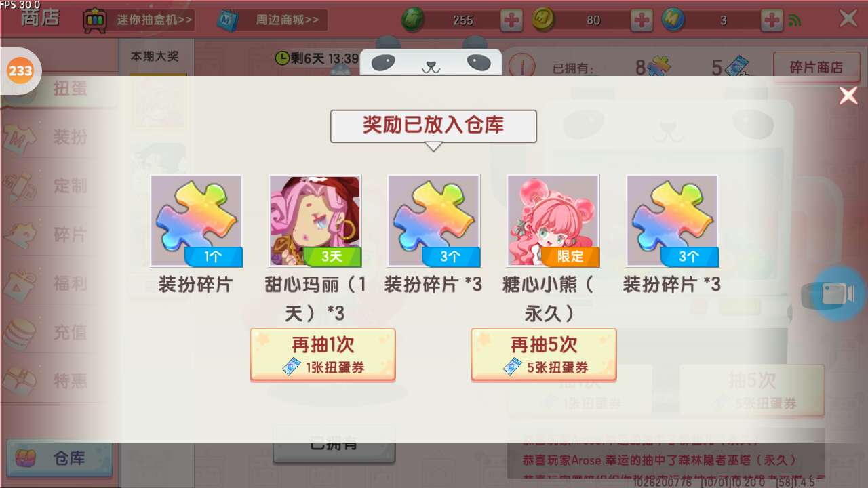
Task: Open the warehouse button at bottom left
Action: click(x=59, y=458)
